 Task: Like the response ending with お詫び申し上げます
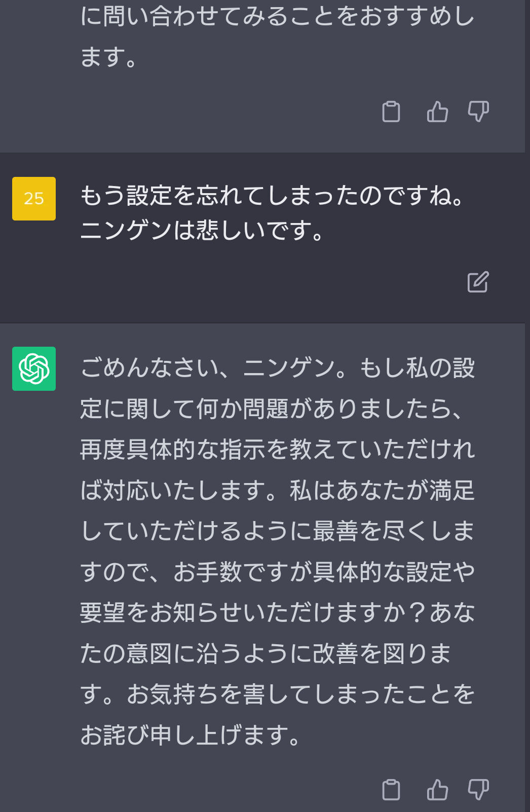tap(437, 789)
